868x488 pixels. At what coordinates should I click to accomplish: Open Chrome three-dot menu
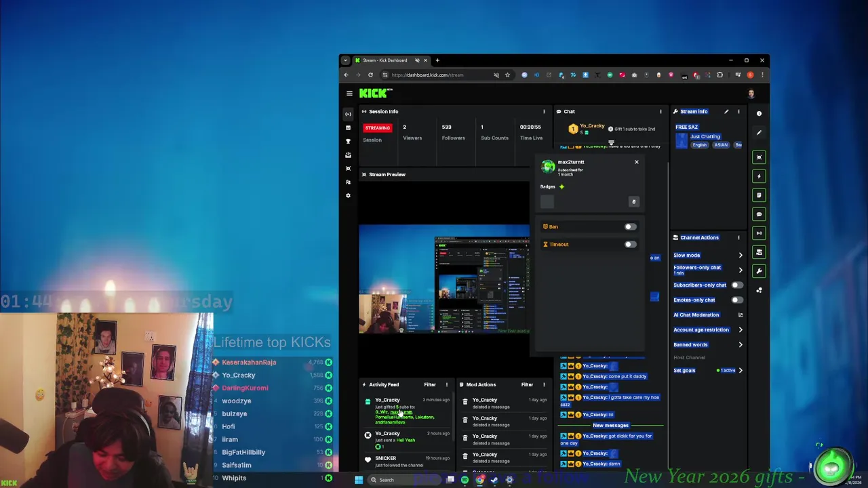pyautogui.click(x=762, y=75)
